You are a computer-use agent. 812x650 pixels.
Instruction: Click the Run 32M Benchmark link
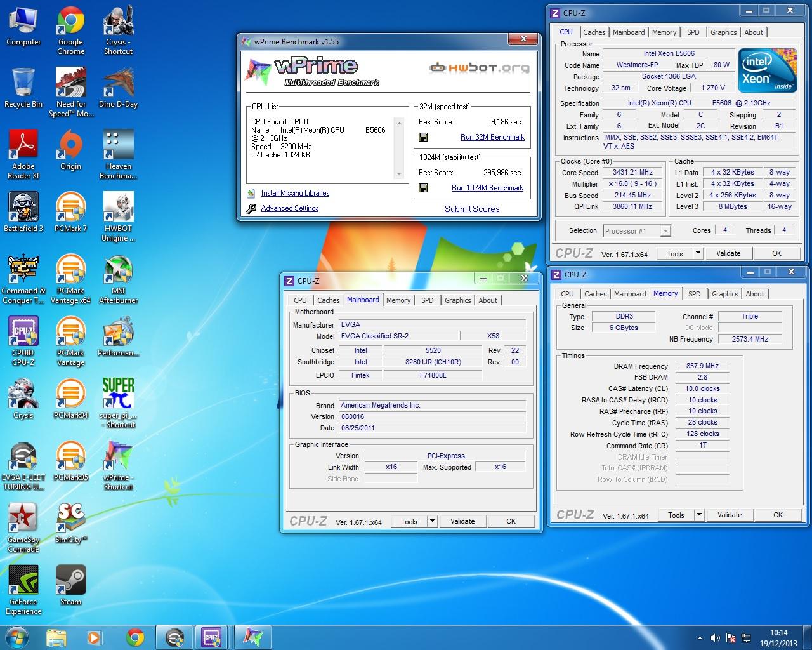click(x=492, y=137)
